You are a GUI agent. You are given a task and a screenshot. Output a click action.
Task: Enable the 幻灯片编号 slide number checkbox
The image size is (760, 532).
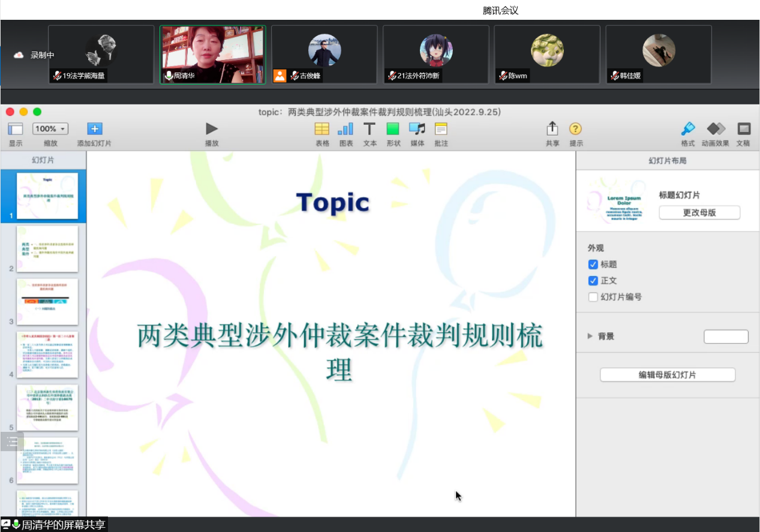coord(593,297)
